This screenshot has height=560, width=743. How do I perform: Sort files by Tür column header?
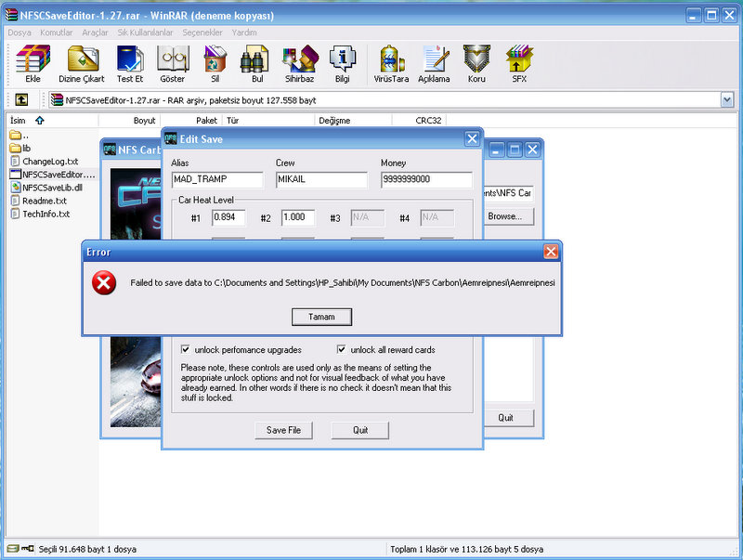click(268, 121)
